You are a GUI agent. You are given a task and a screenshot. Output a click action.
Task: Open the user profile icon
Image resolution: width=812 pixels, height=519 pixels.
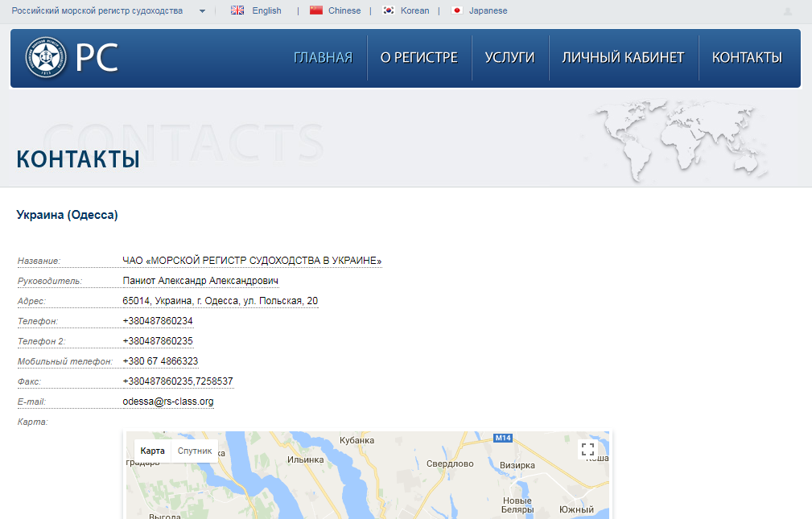pos(787,11)
